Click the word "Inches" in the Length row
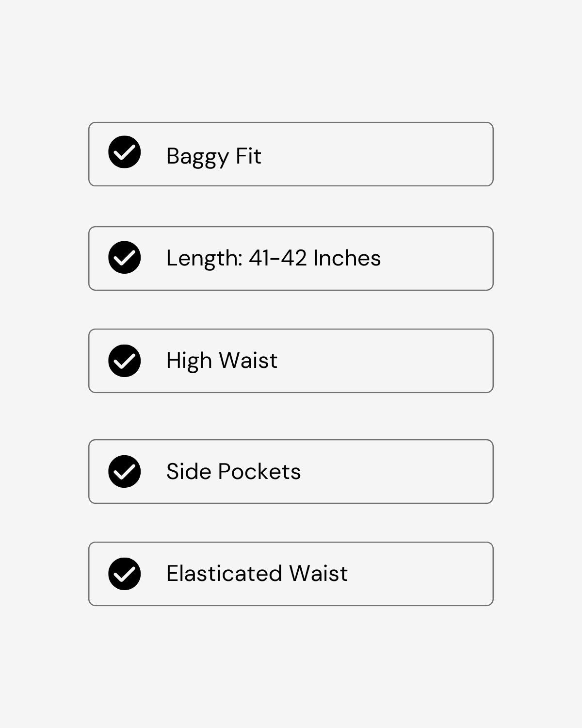 (x=347, y=258)
